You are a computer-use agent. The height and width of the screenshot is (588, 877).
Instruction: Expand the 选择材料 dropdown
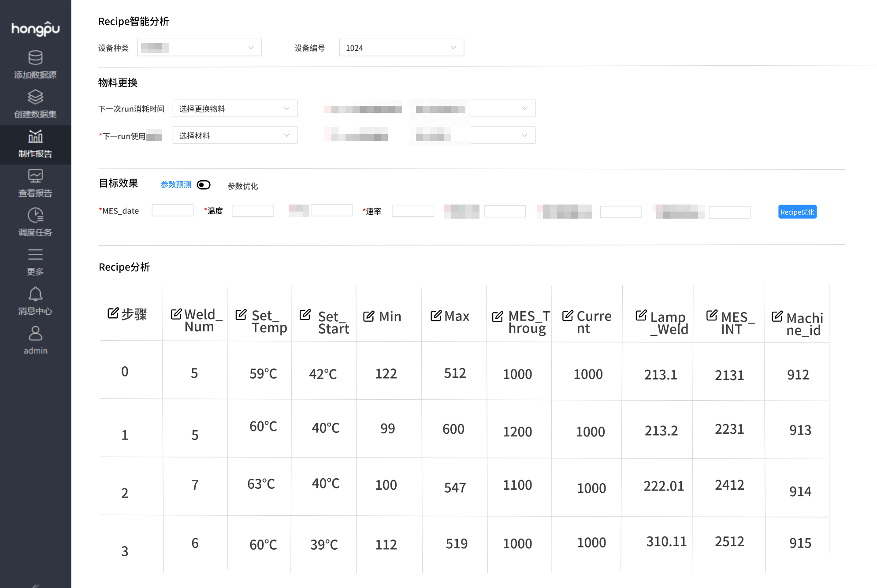click(234, 135)
